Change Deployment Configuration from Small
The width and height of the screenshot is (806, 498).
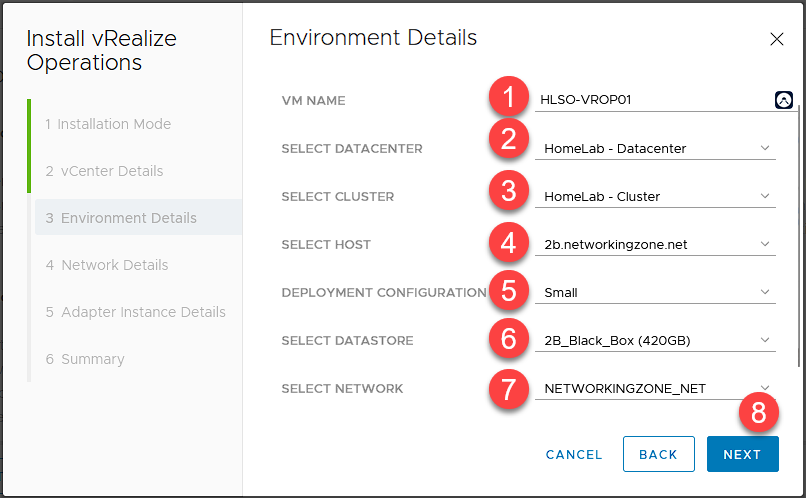click(x=656, y=293)
